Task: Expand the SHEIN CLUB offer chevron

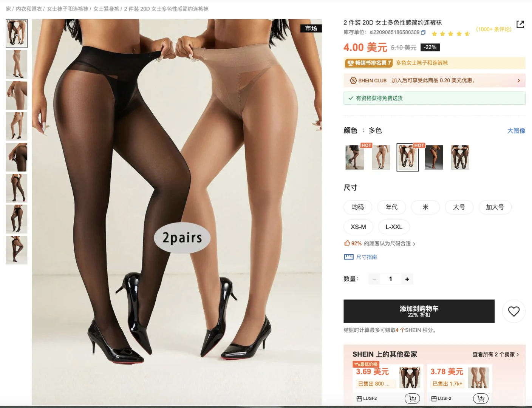Action: (x=519, y=80)
